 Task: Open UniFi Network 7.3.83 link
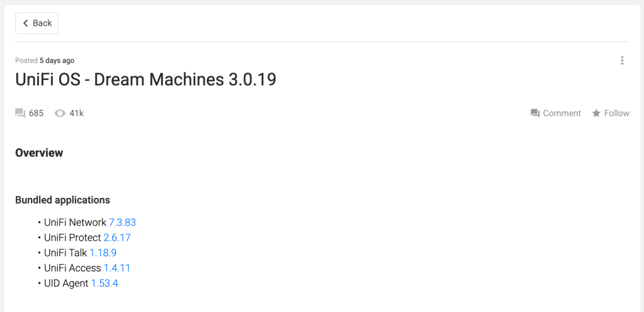(122, 222)
